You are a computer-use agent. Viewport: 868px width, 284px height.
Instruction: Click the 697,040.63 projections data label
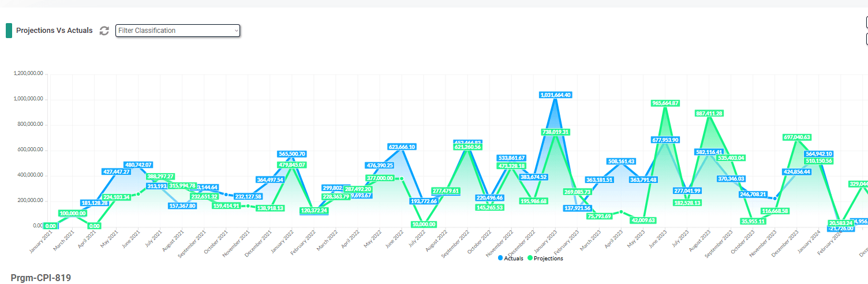(797, 137)
